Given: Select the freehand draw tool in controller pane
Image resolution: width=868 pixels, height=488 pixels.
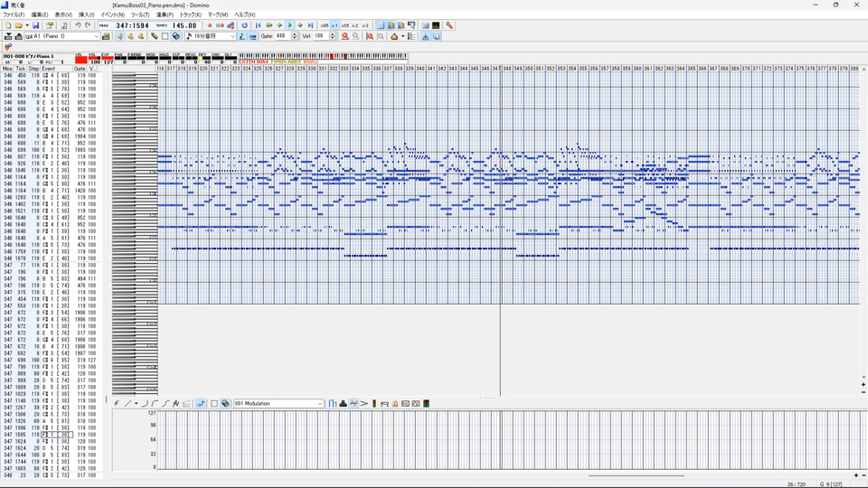Looking at the screenshot, I should (x=117, y=404).
